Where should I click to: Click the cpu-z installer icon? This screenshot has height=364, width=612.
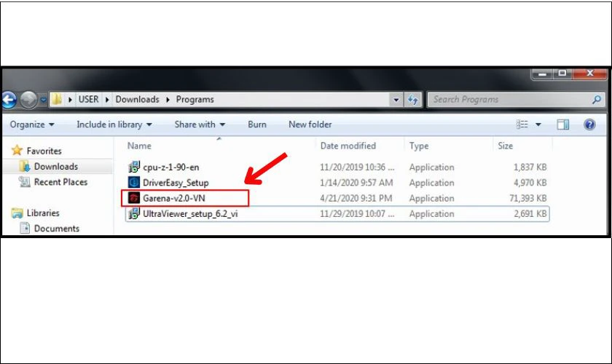pos(134,167)
